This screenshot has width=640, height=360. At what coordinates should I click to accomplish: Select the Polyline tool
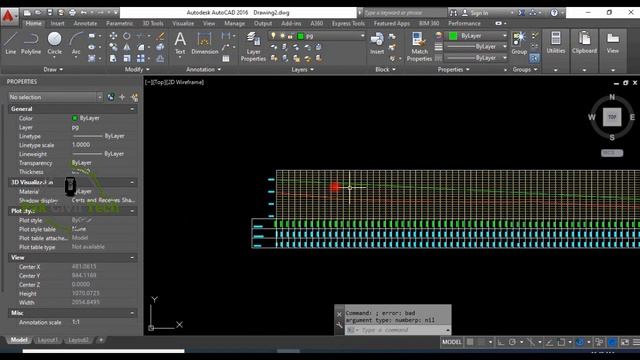(x=31, y=44)
